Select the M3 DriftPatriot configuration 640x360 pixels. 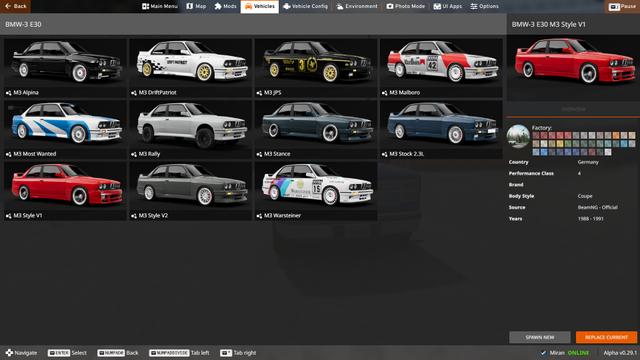click(190, 67)
